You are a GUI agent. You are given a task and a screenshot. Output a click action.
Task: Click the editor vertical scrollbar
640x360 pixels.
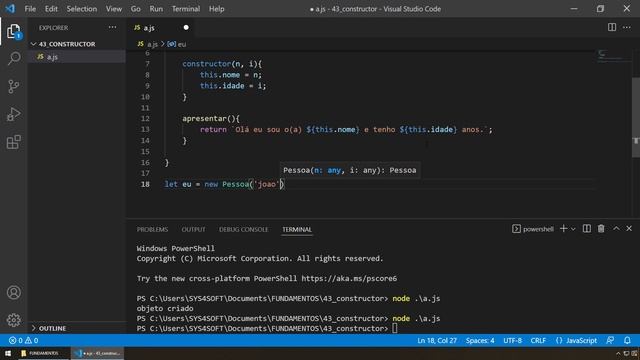point(636,117)
